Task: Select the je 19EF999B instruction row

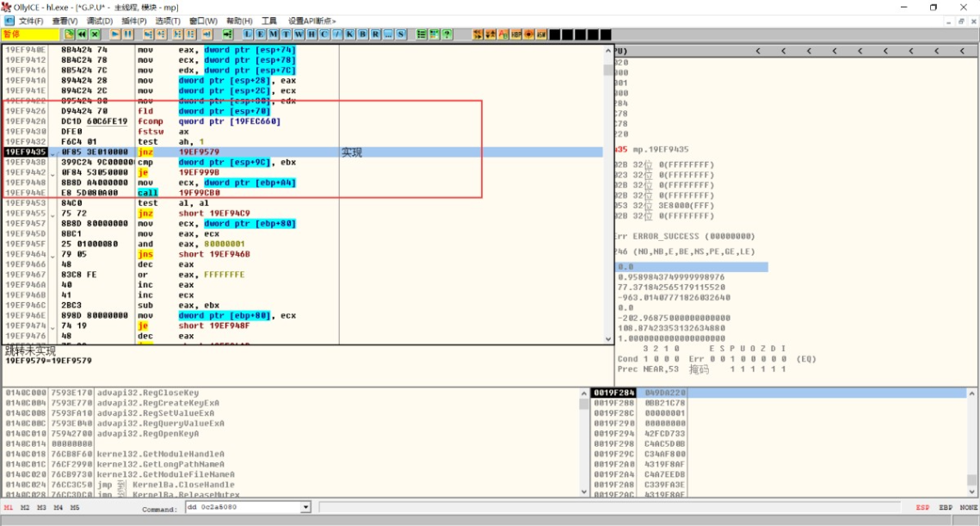Action: pos(303,173)
